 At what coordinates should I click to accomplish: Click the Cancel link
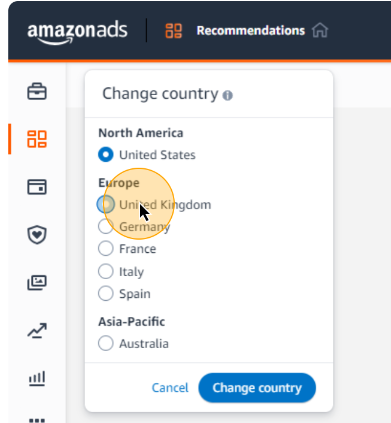(170, 388)
